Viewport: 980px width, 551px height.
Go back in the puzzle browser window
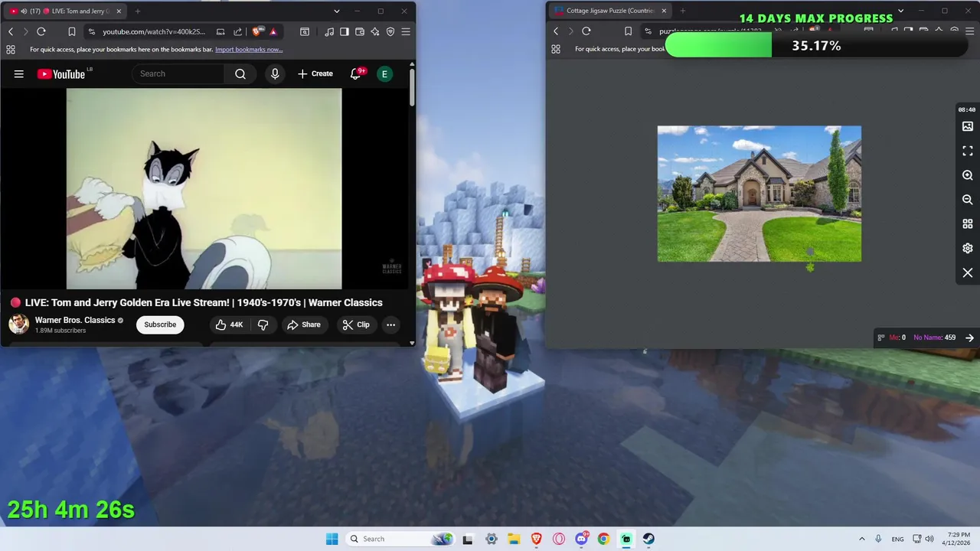[x=556, y=31]
